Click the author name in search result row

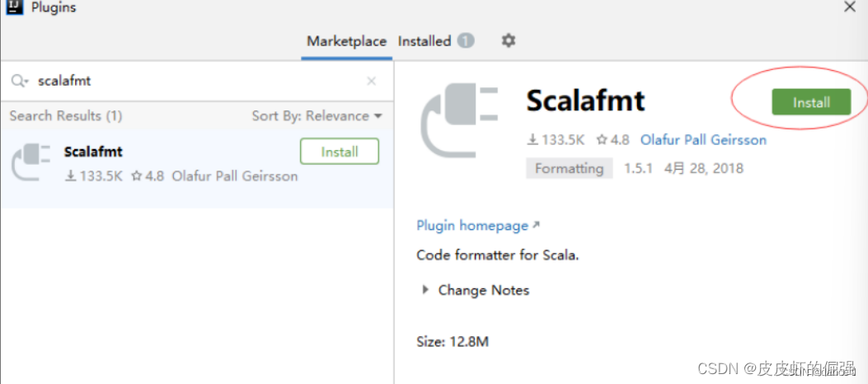235,176
